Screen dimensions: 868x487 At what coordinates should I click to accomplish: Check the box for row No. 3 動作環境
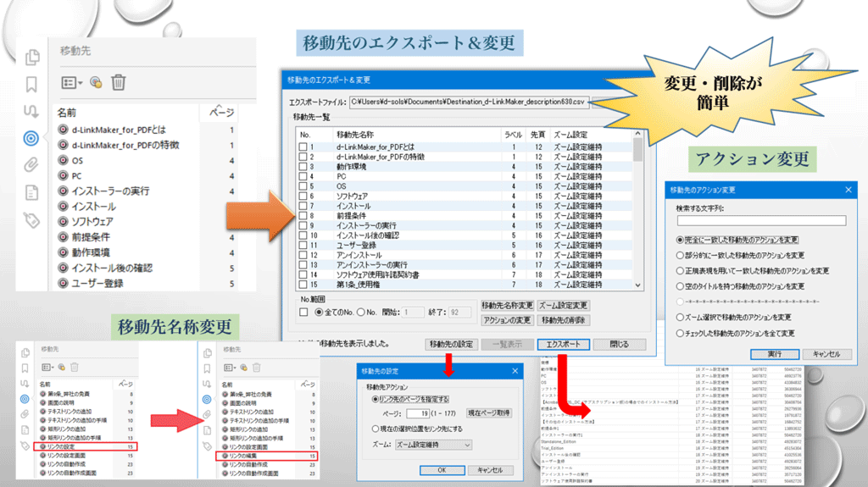(303, 168)
